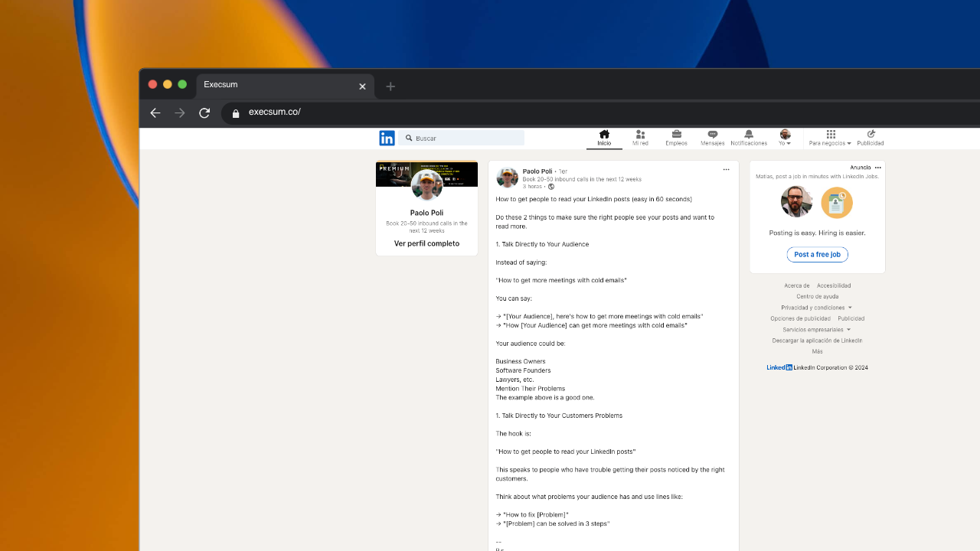Reload the page with browser refresh icon
The image size is (980, 551).
pyautogui.click(x=204, y=112)
